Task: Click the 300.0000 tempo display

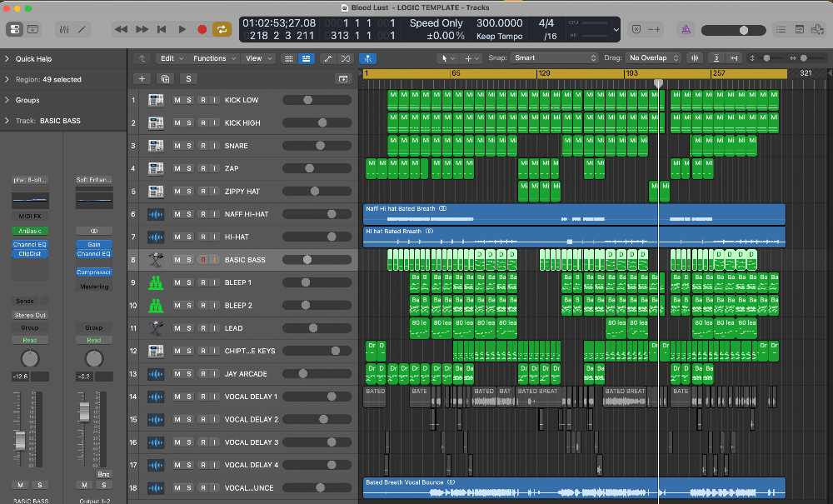Action: click(x=499, y=23)
